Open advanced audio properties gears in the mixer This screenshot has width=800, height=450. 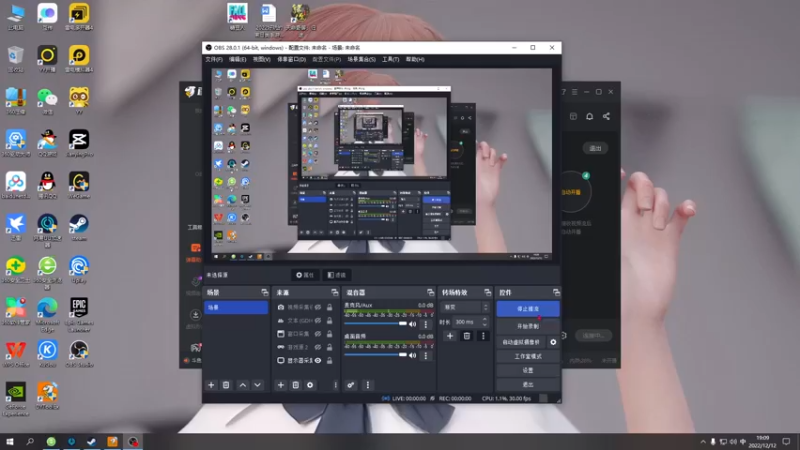click(x=351, y=385)
